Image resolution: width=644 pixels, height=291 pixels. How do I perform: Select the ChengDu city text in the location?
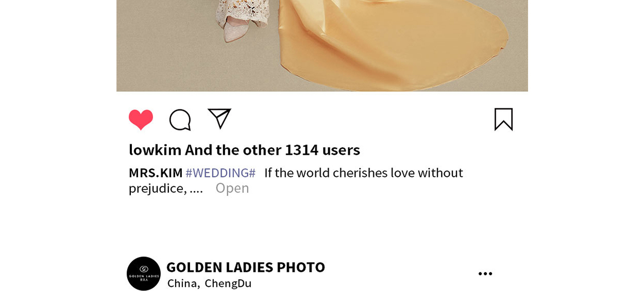tap(228, 283)
